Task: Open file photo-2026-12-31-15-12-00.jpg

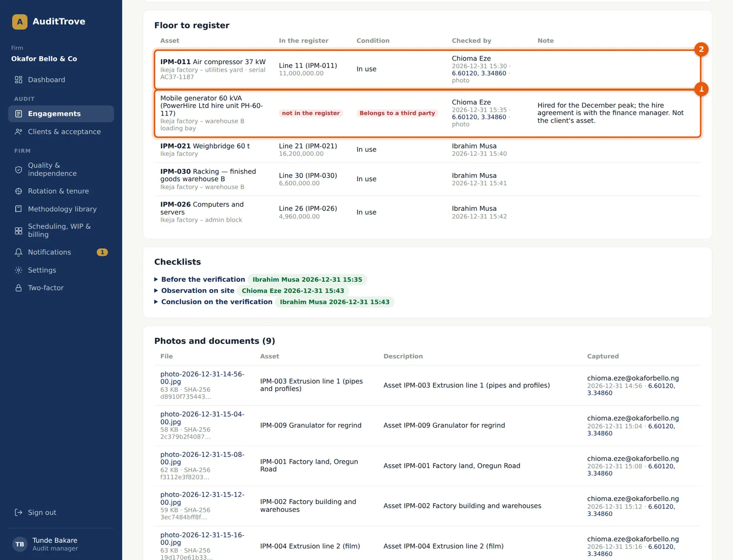Action: 202,499
